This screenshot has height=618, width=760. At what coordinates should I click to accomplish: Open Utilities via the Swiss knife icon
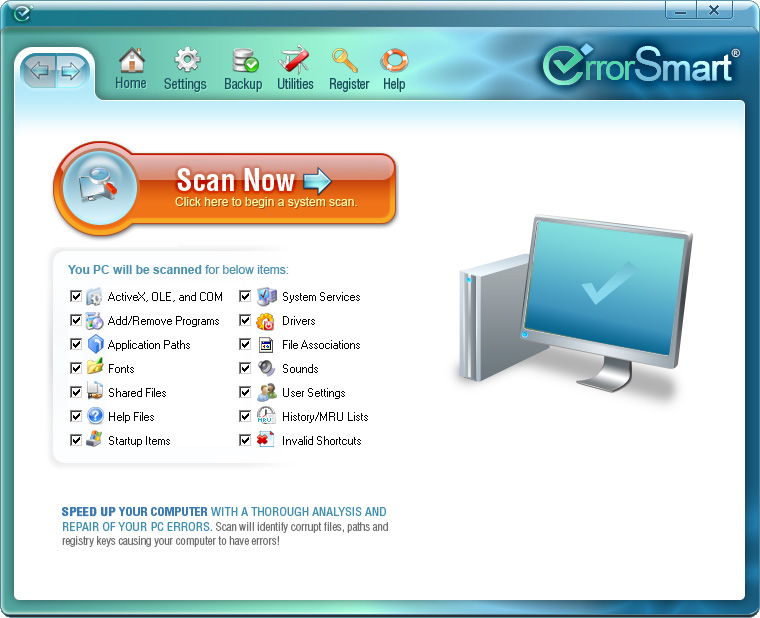pyautogui.click(x=294, y=60)
